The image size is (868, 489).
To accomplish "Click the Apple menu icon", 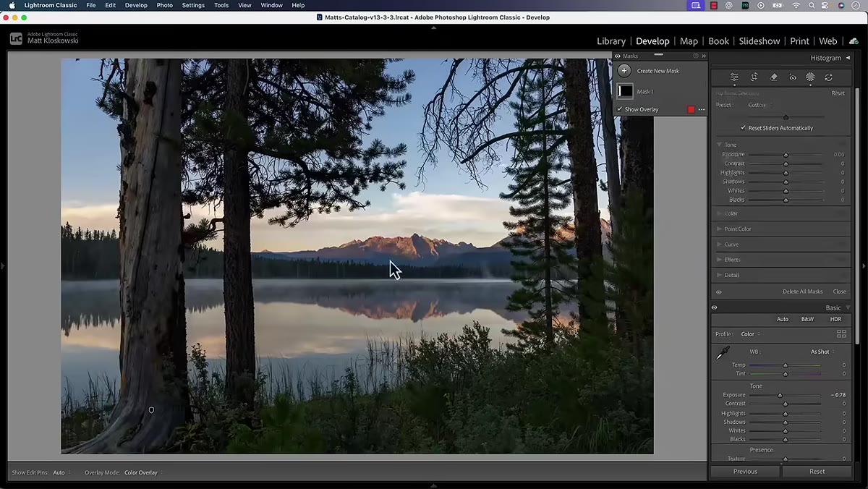I will [x=12, y=5].
